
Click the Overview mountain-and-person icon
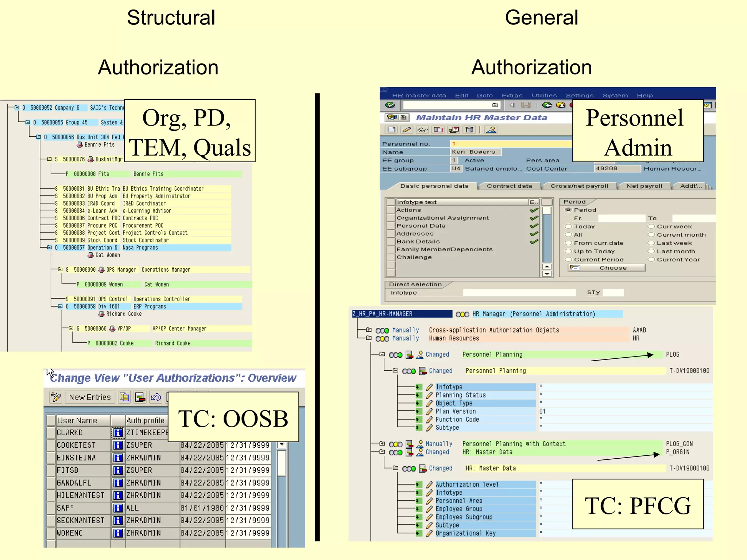(x=491, y=129)
